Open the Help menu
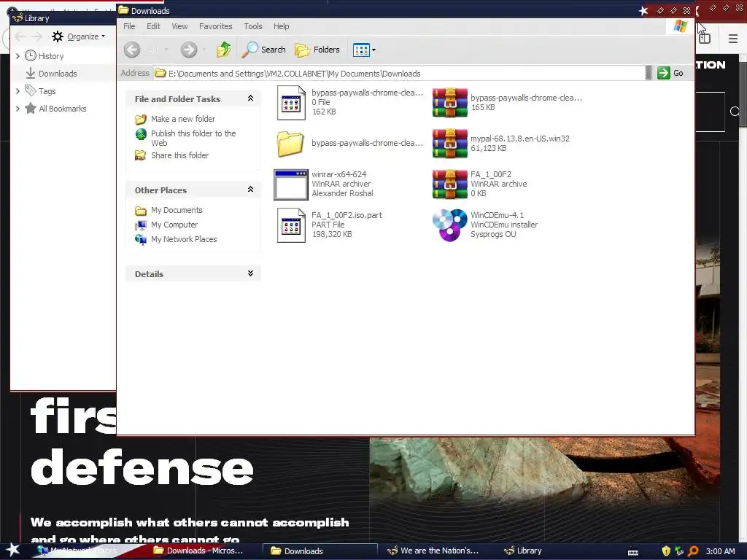 coord(281,26)
